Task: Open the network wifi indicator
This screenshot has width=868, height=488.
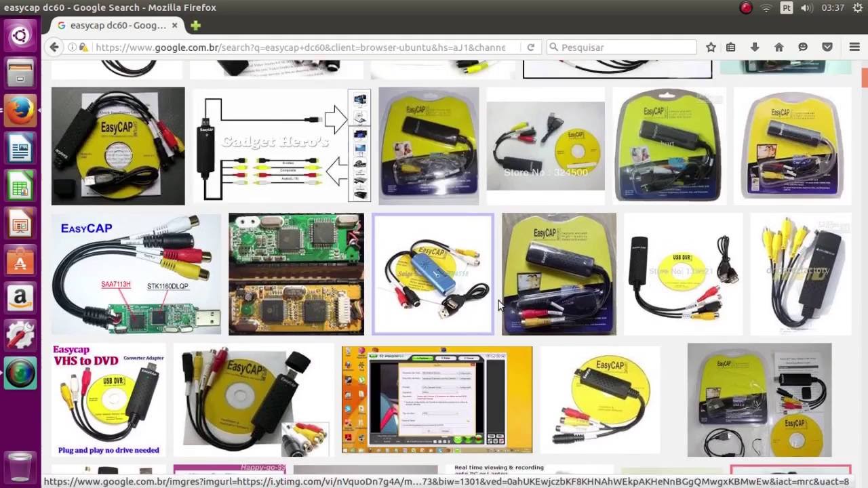Action: coord(766,8)
